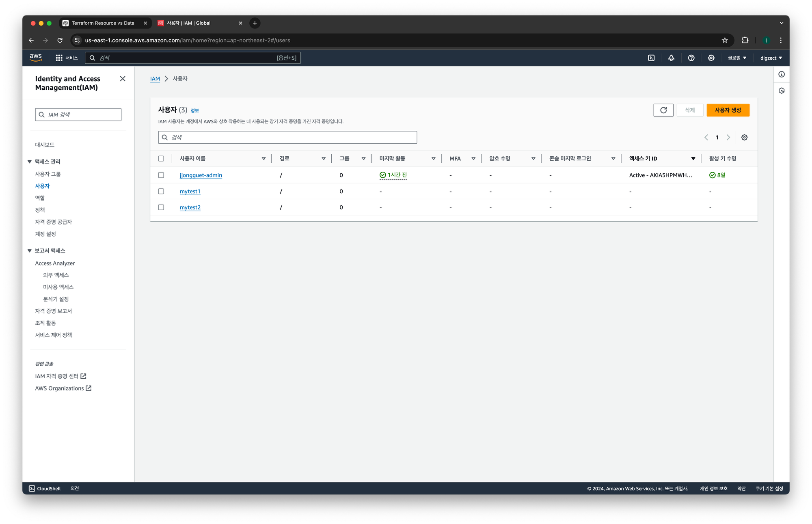Check the mytest2 row checkbox
The image size is (812, 524).
[161, 207]
